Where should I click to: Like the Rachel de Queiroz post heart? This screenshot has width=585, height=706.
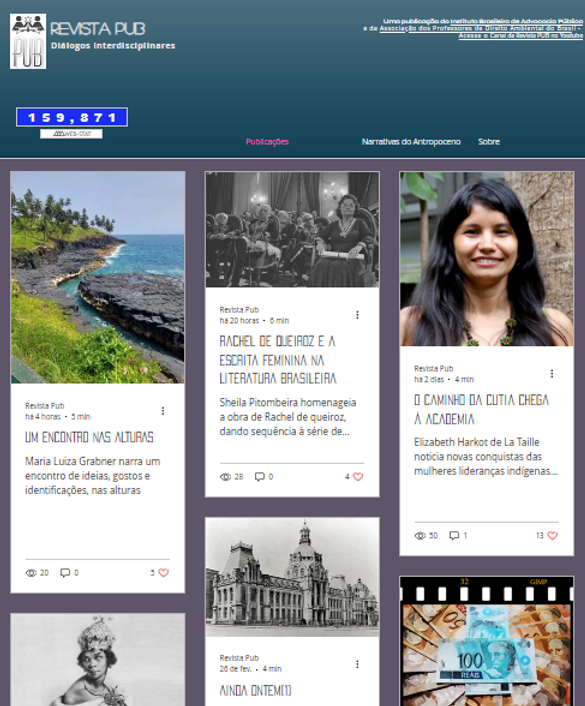tap(358, 476)
